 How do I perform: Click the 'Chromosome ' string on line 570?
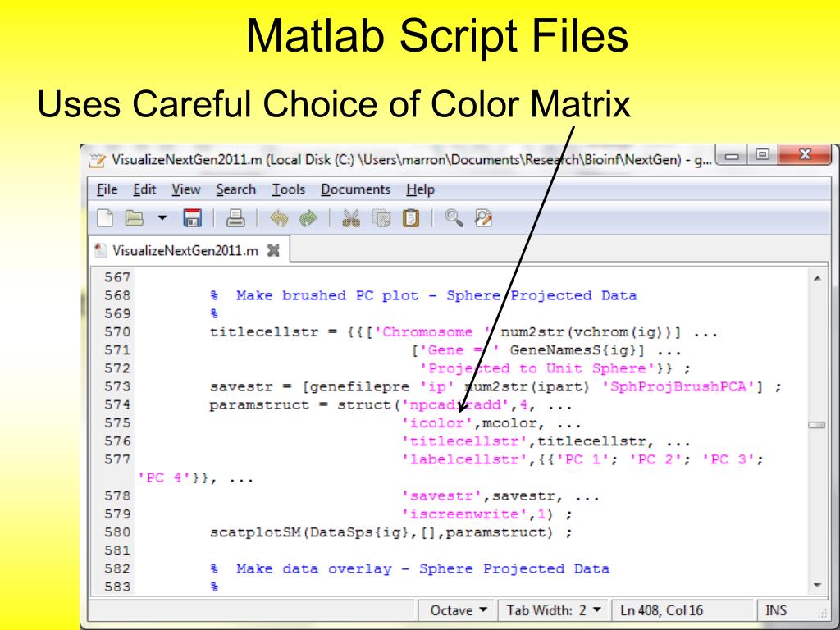(x=431, y=332)
